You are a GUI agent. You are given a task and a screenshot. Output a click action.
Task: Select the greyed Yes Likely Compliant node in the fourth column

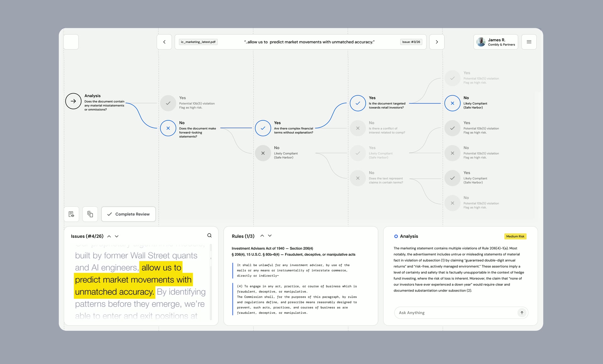pos(358,153)
